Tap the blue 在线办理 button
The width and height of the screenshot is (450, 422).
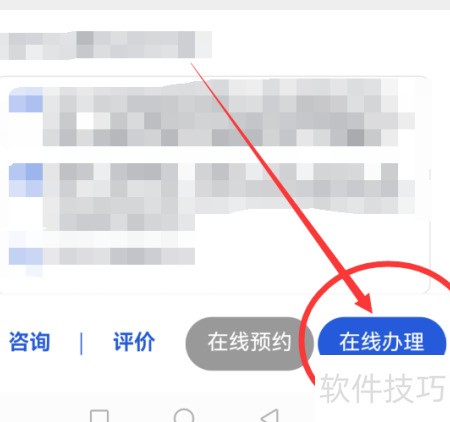(382, 337)
